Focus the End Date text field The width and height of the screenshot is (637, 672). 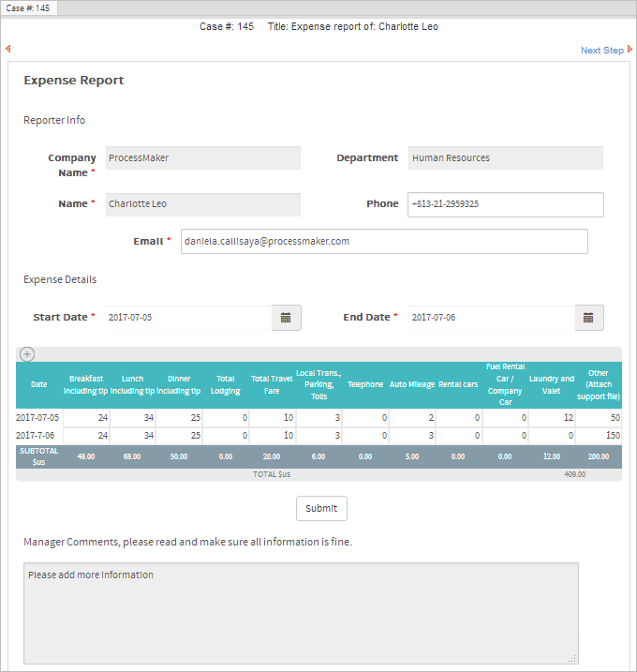coord(491,318)
